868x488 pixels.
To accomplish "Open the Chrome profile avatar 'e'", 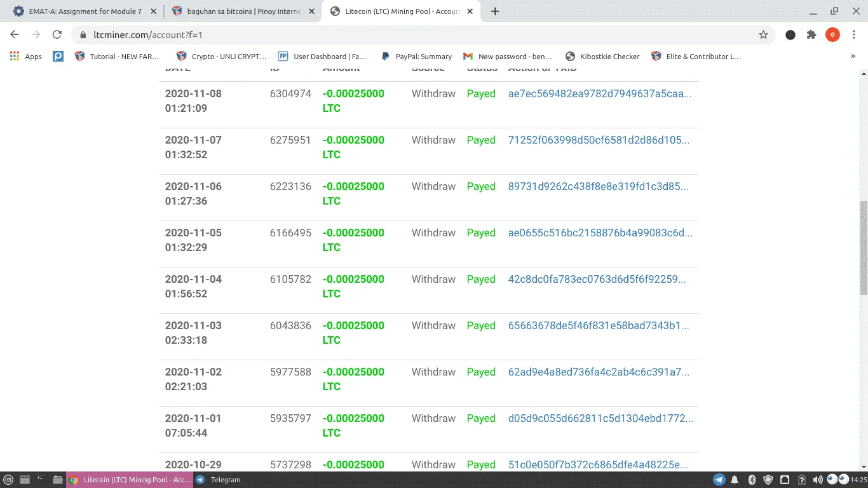I will click(x=832, y=35).
